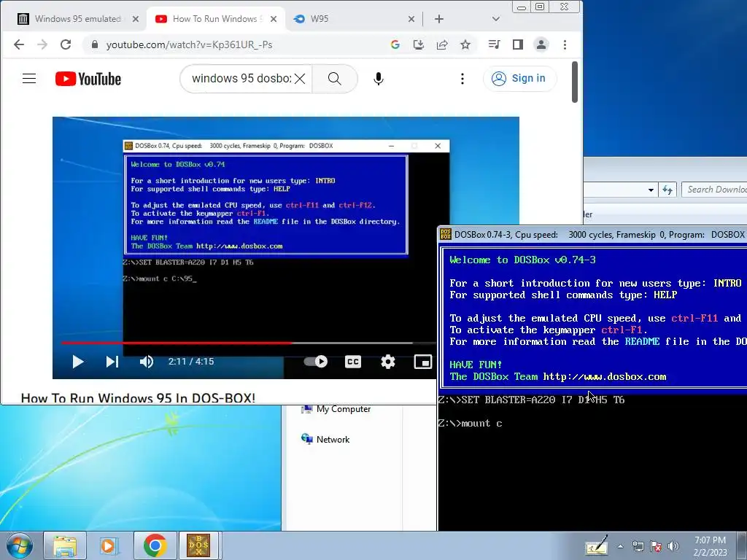Seek on video progress bar
The height and width of the screenshot is (560, 747).
tap(248, 343)
